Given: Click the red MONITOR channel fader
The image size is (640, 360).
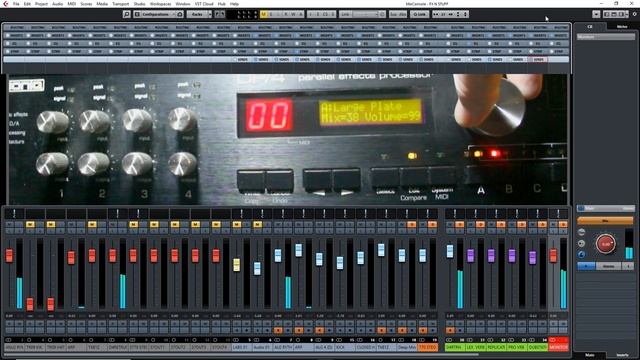Looking at the screenshot, I should click(x=553, y=256).
